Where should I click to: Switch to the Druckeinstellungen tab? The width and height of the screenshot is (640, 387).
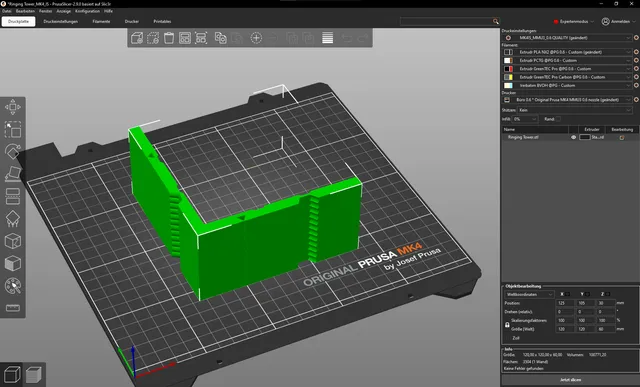coord(60,21)
